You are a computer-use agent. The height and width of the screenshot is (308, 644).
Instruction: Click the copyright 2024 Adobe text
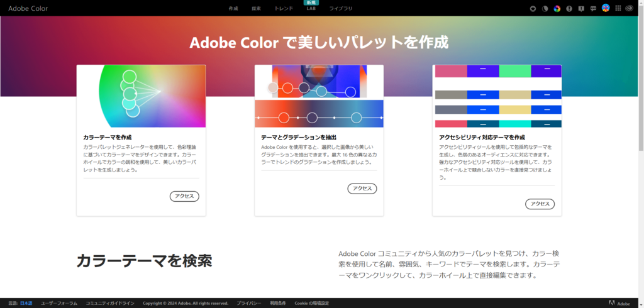click(x=186, y=304)
